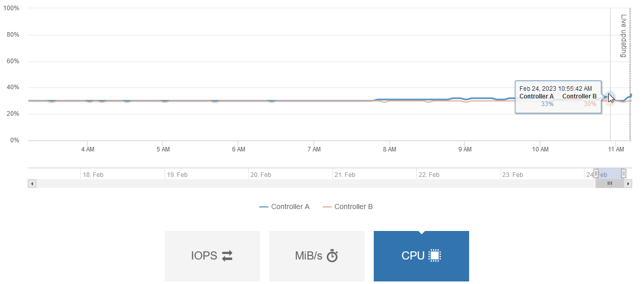This screenshot has width=644, height=284.
Task: Click the 33% value in tooltip
Action: 547,104
